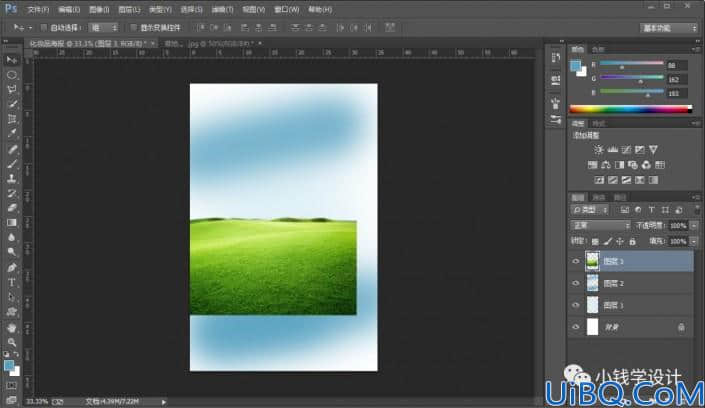The image size is (705, 408).
Task: Toggle lock all padlock beside 锁定
Action: pos(633,242)
